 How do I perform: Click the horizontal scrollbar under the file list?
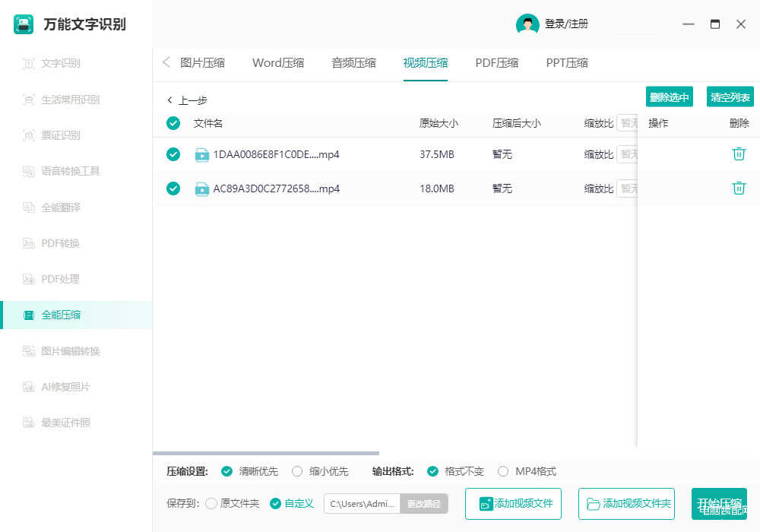pyautogui.click(x=266, y=454)
